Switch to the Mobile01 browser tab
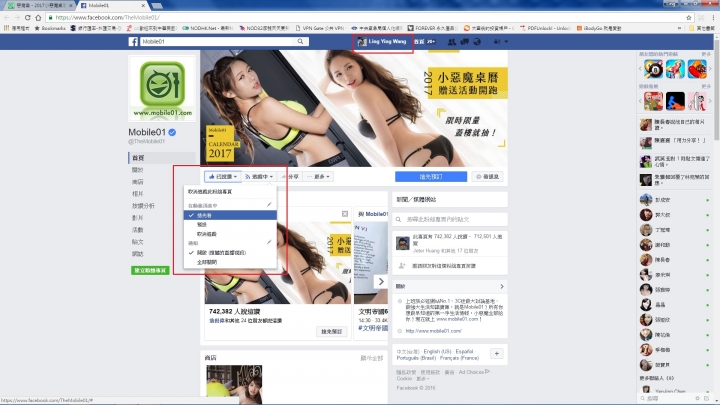The image size is (720, 405). (110, 6)
